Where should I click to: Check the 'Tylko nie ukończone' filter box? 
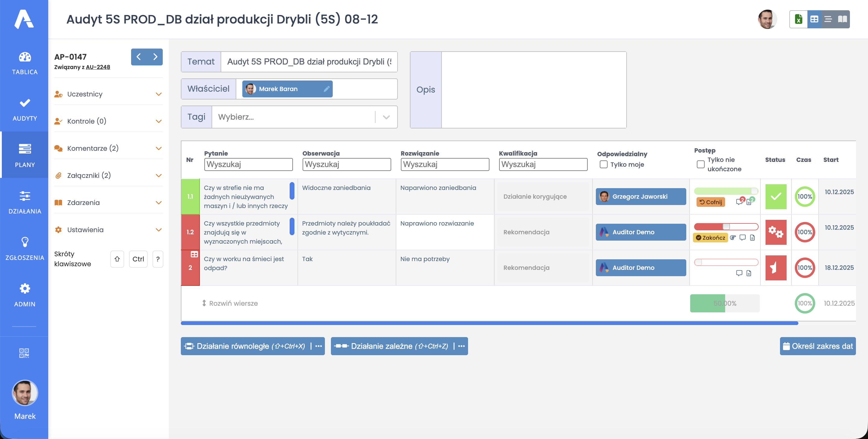tap(700, 164)
